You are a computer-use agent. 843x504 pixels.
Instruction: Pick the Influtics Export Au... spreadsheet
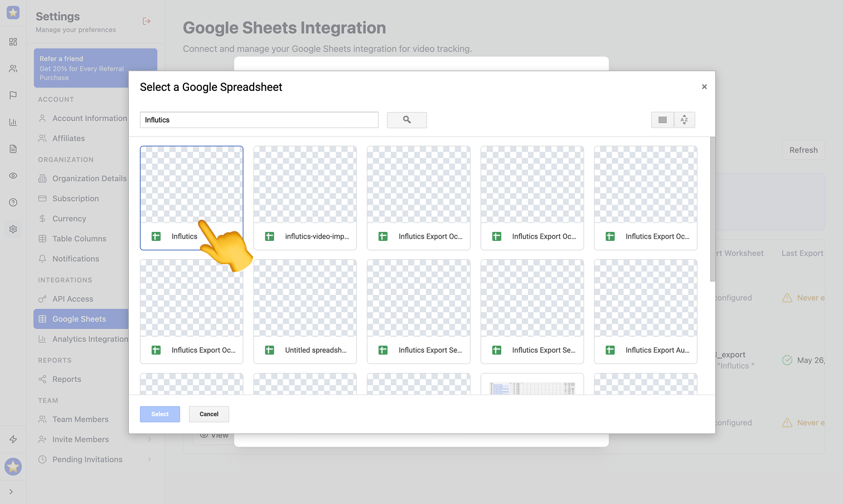[646, 312]
